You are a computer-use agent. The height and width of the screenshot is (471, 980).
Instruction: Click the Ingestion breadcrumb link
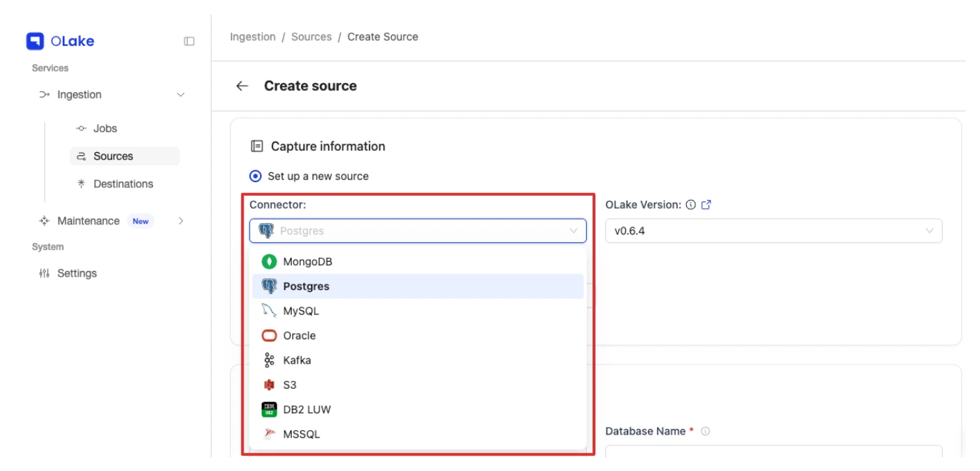(x=252, y=37)
